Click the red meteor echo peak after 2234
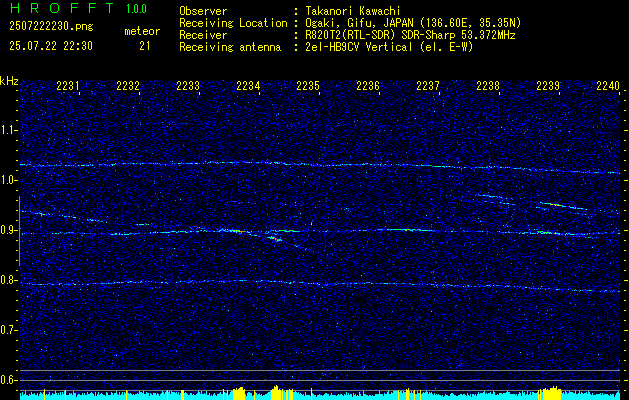Viewport: 629px width, 400px height. coord(274,239)
